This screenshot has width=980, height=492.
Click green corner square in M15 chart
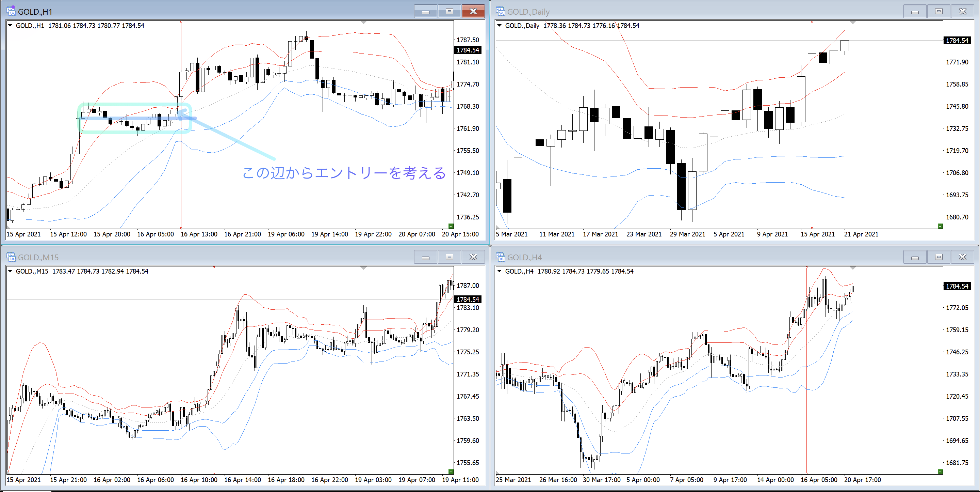click(x=451, y=472)
